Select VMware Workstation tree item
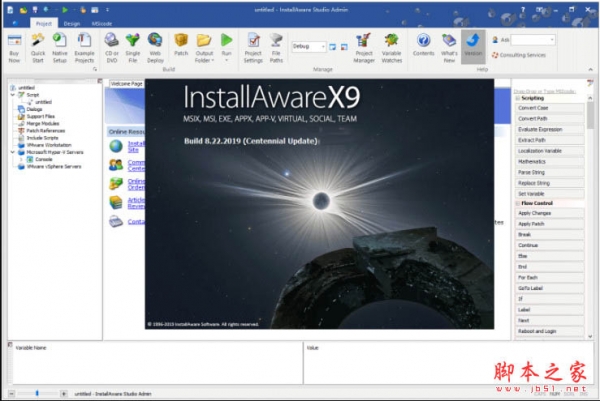Viewport: 600px width, 401px height. point(49,145)
